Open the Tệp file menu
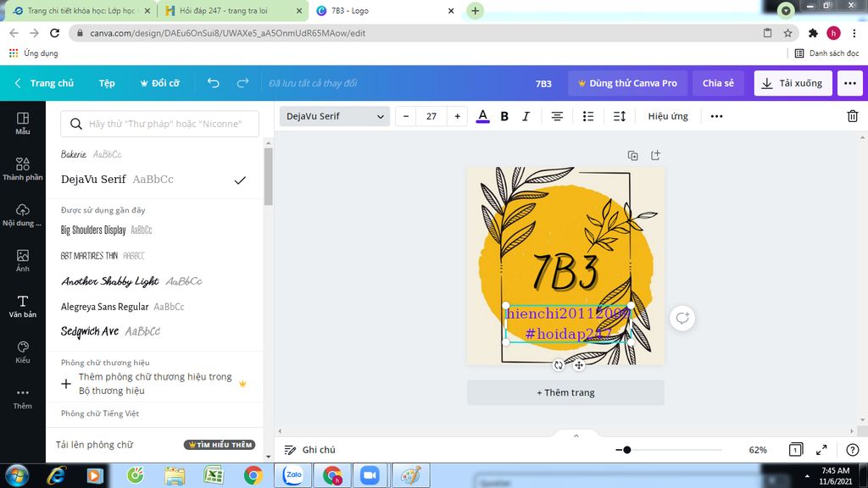The image size is (868, 488). point(107,83)
